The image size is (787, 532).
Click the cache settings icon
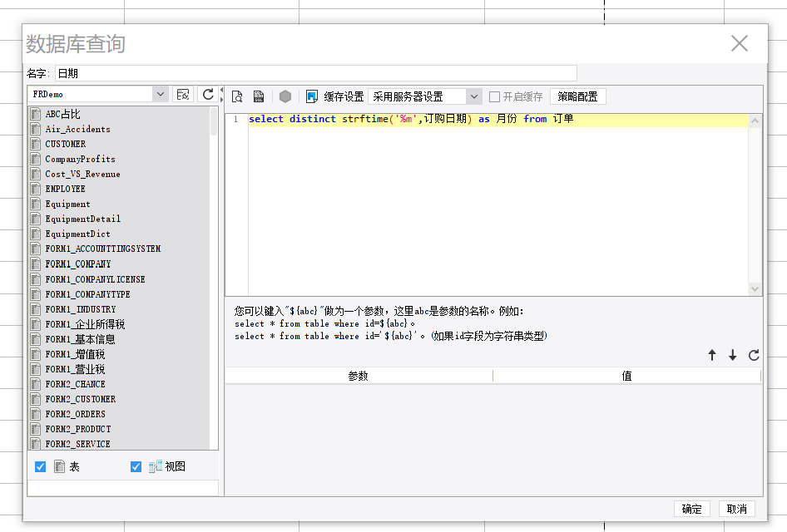pyautogui.click(x=312, y=96)
